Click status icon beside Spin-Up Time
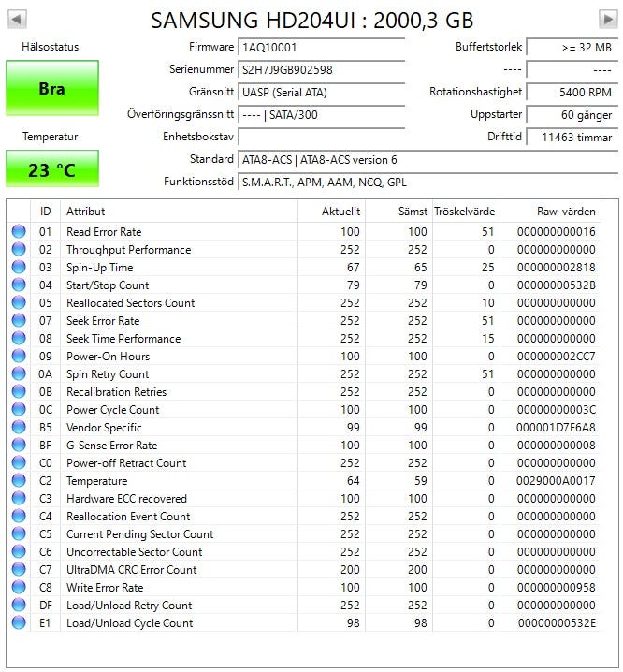This screenshot has height=672, width=623. tap(19, 268)
